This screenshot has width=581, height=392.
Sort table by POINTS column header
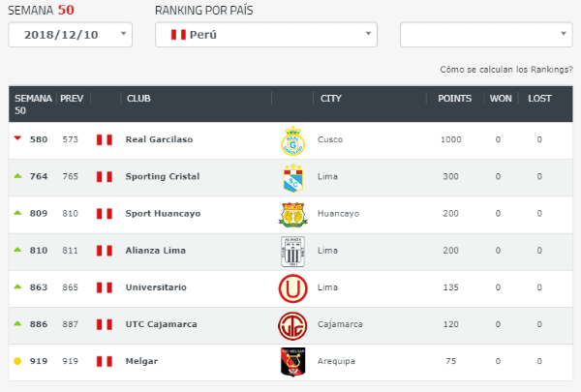pos(454,99)
